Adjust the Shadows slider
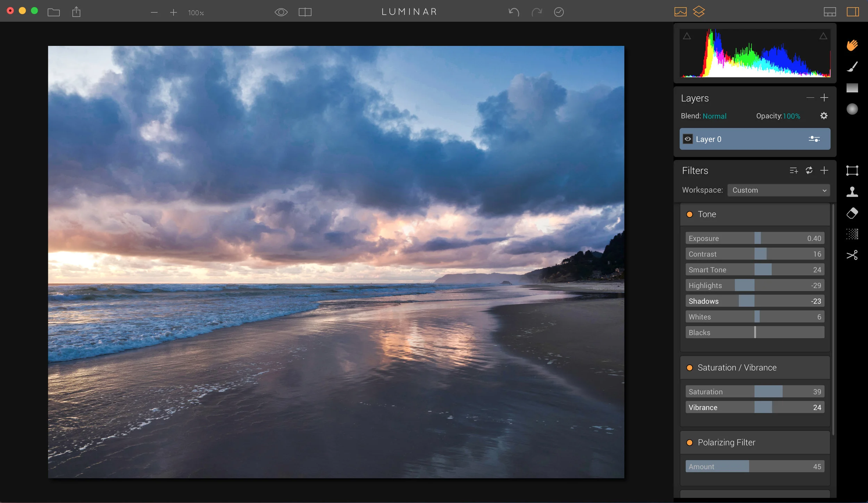 (x=755, y=301)
